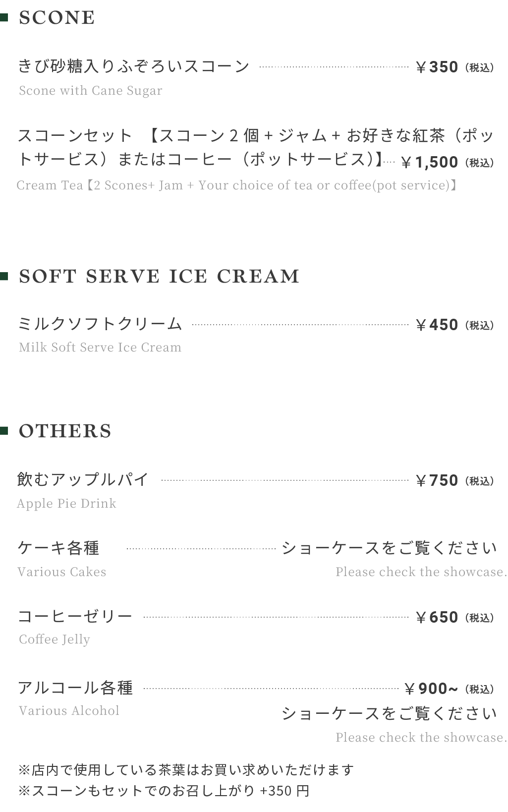Click the ¥750 Apple Pie Drink price

click(437, 481)
